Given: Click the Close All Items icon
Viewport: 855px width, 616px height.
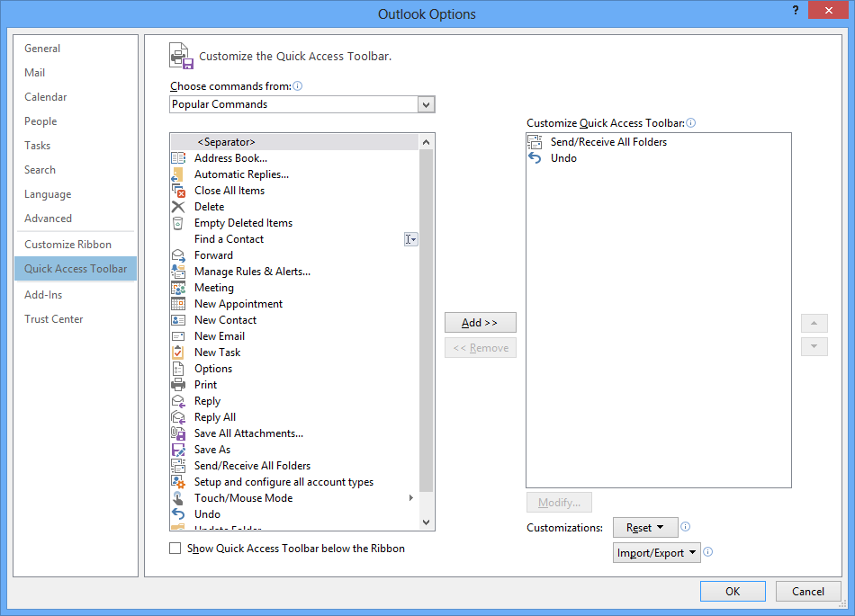Looking at the screenshot, I should (178, 191).
